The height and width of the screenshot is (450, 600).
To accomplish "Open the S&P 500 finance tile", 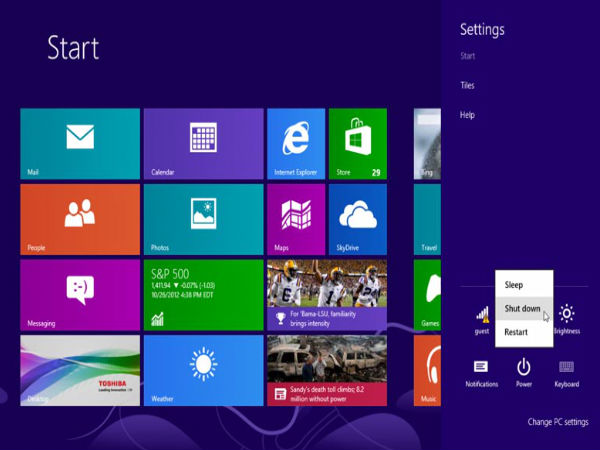I will pos(203,294).
